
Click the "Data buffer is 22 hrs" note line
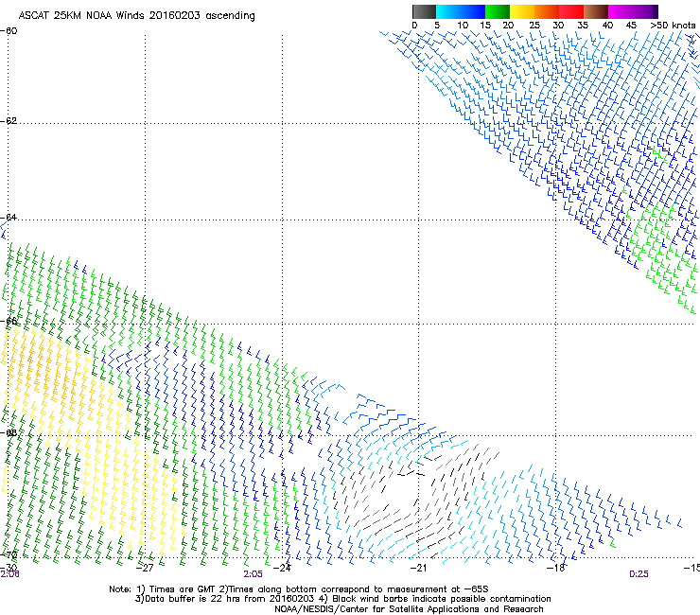pos(342,599)
